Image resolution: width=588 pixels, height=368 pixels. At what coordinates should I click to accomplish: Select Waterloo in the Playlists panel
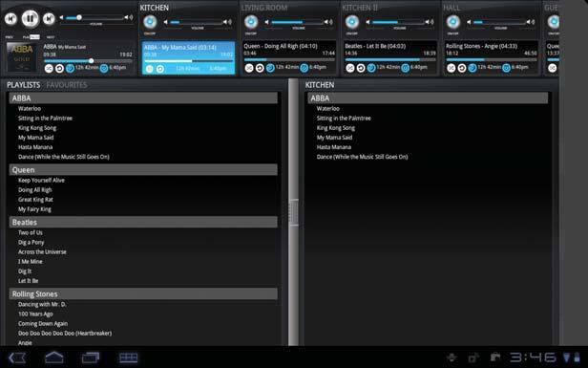(x=30, y=109)
